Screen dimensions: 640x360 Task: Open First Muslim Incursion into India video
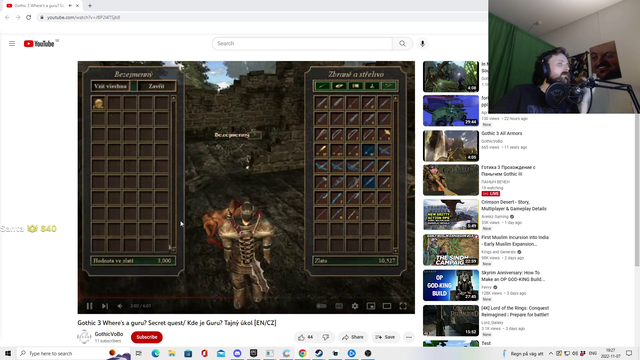[515, 240]
